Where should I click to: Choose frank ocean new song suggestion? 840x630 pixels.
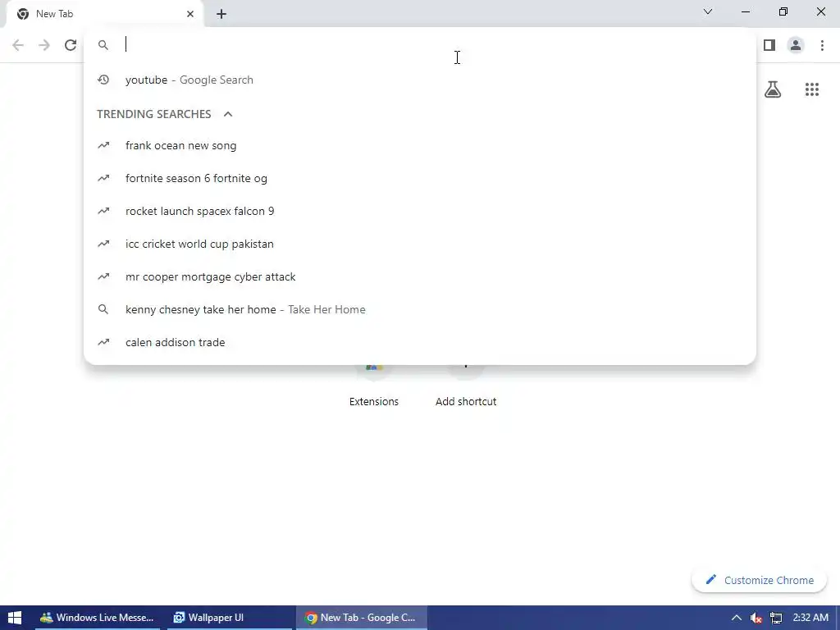point(420,146)
